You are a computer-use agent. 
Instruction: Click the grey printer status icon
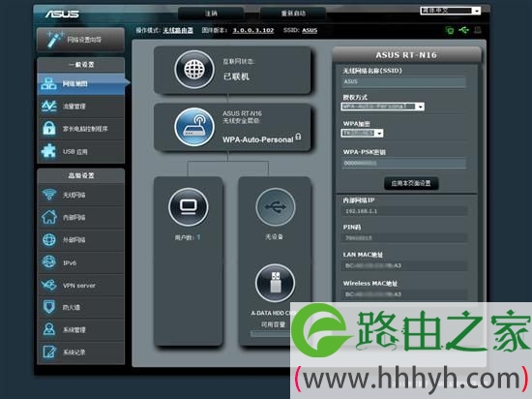[478, 30]
